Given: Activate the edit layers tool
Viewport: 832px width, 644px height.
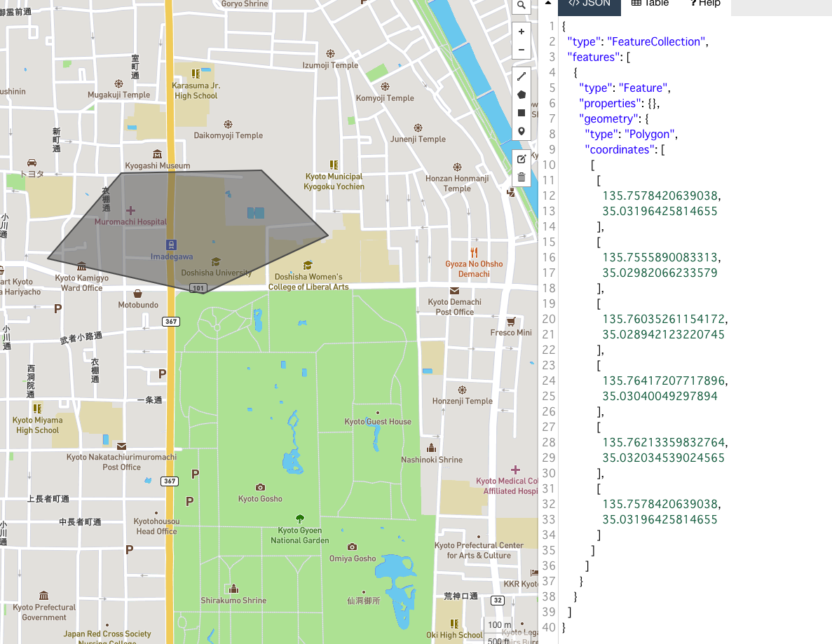Looking at the screenshot, I should tap(521, 159).
